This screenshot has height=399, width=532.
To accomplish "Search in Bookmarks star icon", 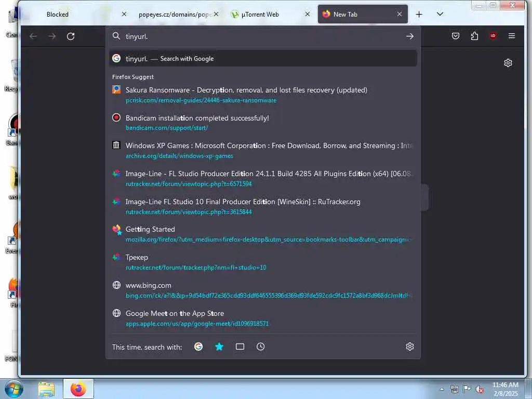I will pyautogui.click(x=219, y=347).
